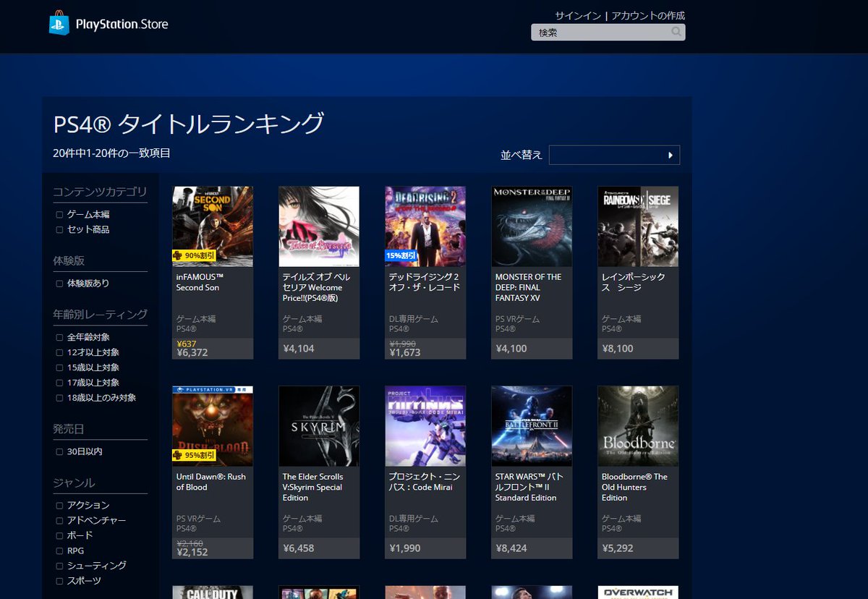The width and height of the screenshot is (868, 599).
Task: Click title デッドライジング 2 オフ・ザ・レコード
Action: click(424, 282)
